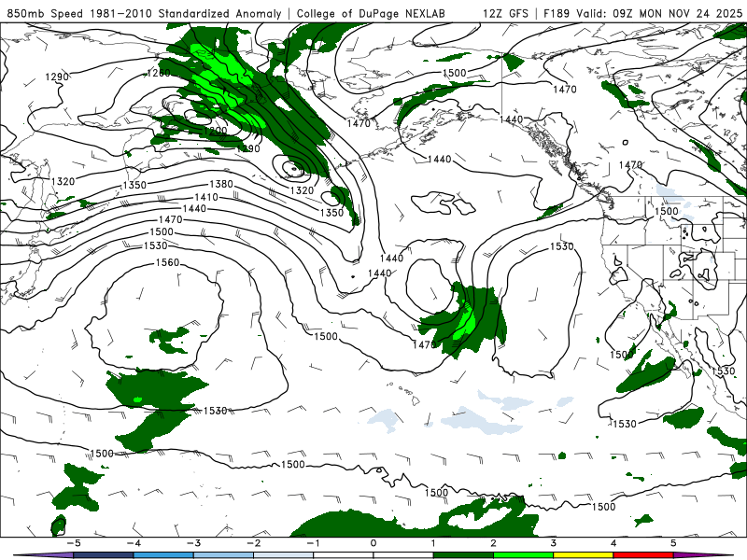747x560 pixels.
Task: Select the navy -5 to -4 colorbar segment
Action: coord(104,555)
